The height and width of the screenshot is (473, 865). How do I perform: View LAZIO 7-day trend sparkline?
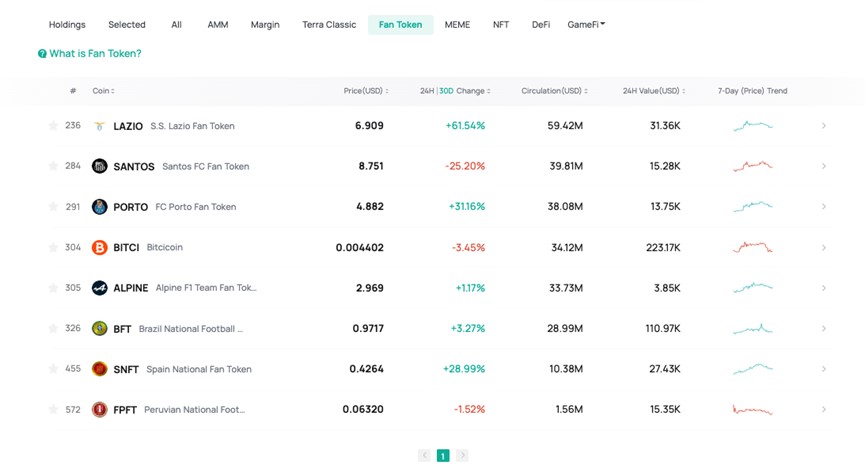pos(752,126)
